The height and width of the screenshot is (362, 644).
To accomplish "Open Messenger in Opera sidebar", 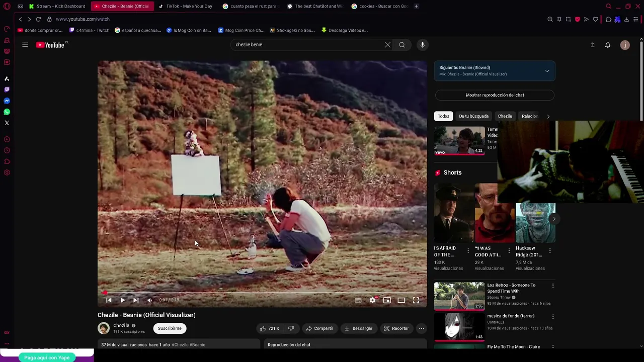I will (x=7, y=101).
